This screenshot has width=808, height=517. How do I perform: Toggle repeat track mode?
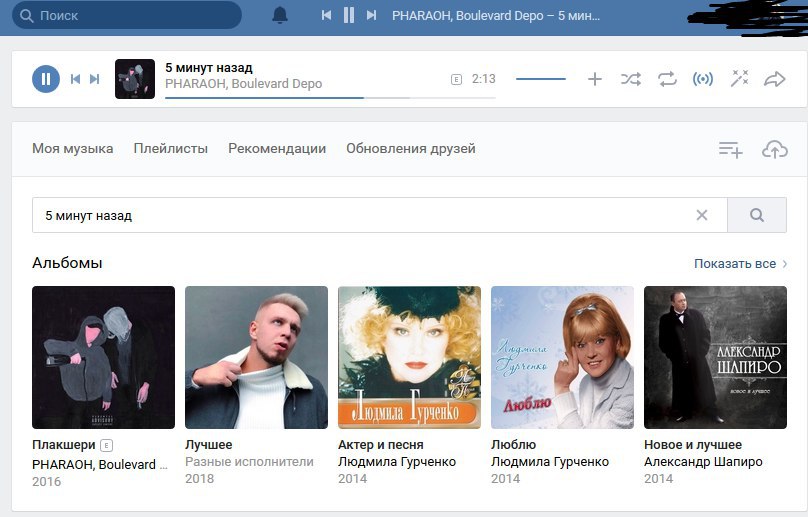667,79
